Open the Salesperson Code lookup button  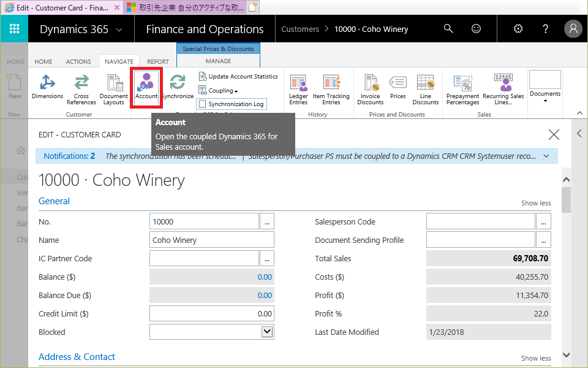(543, 221)
